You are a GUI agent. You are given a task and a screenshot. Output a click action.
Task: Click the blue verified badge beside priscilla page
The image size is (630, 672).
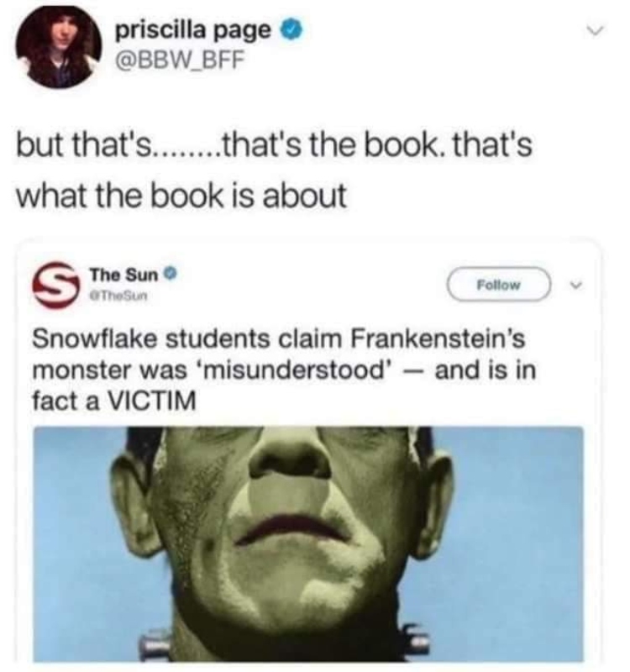tap(291, 30)
